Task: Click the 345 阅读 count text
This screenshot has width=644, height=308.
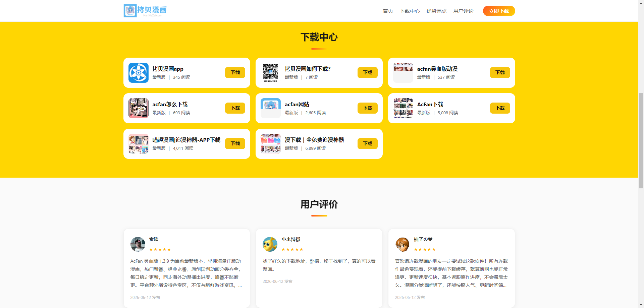Action: click(181, 77)
